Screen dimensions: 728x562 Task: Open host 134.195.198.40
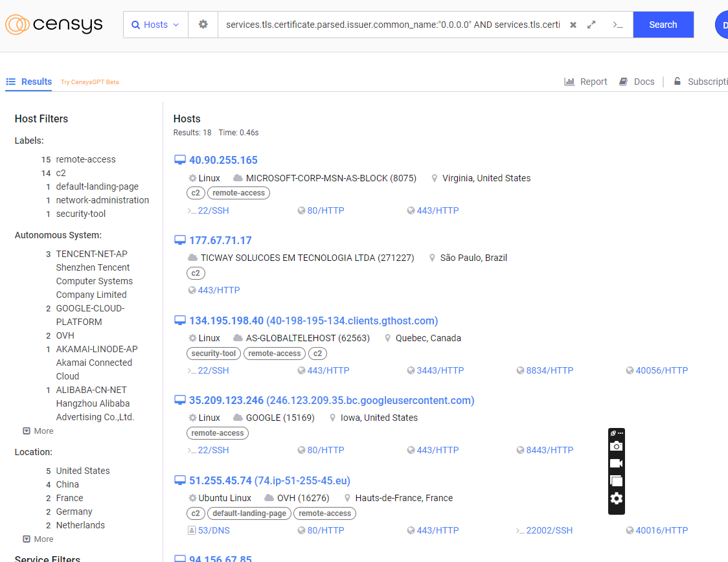[313, 320]
